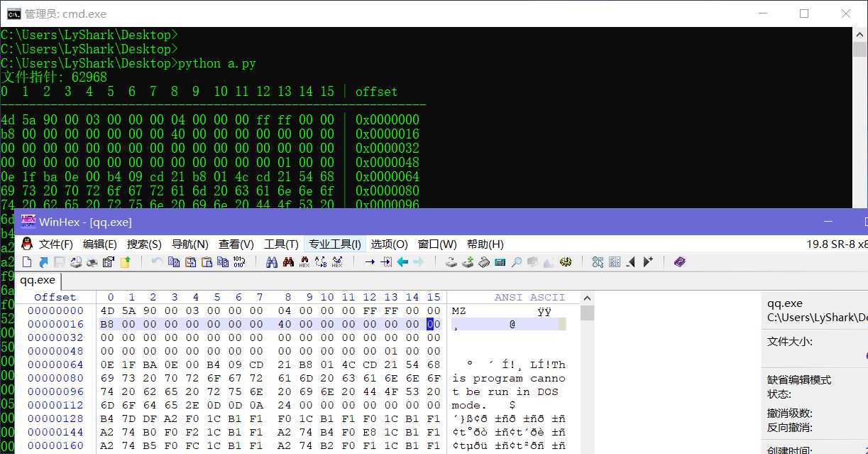Click the Paste clipboard icon in toolbar

pos(207,262)
